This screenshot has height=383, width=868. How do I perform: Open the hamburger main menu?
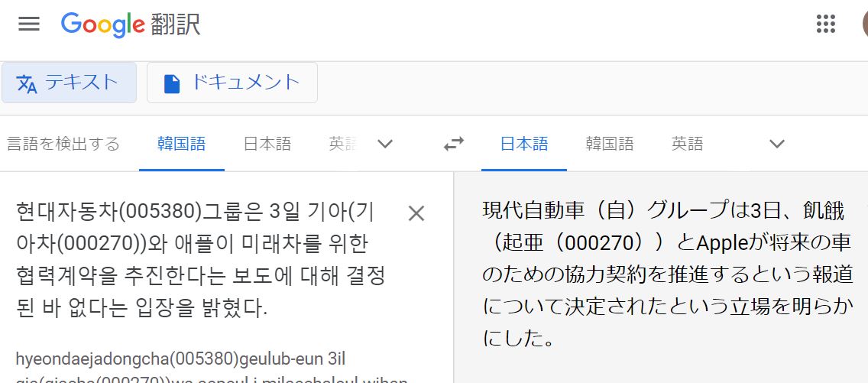click(x=29, y=24)
